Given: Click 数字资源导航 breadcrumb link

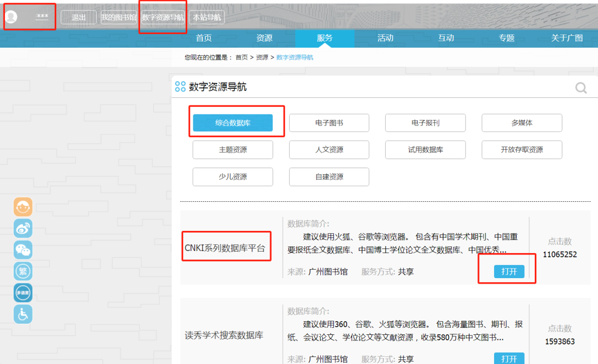Looking at the screenshot, I should point(294,57).
